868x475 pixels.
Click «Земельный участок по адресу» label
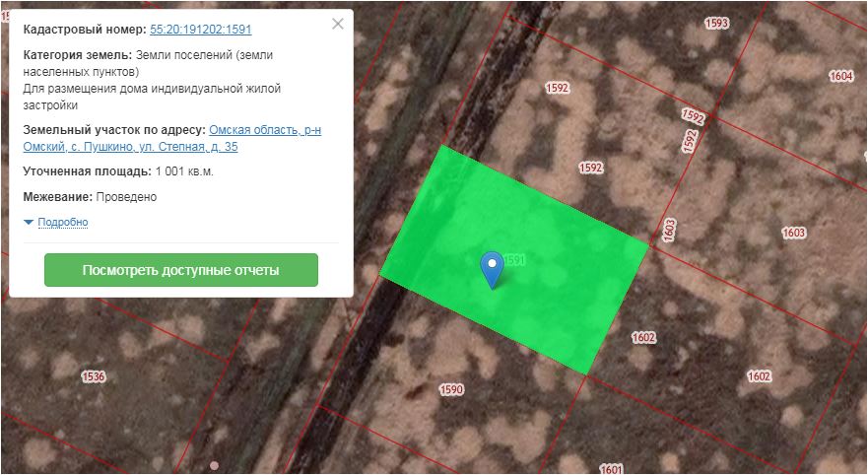[x=114, y=130]
